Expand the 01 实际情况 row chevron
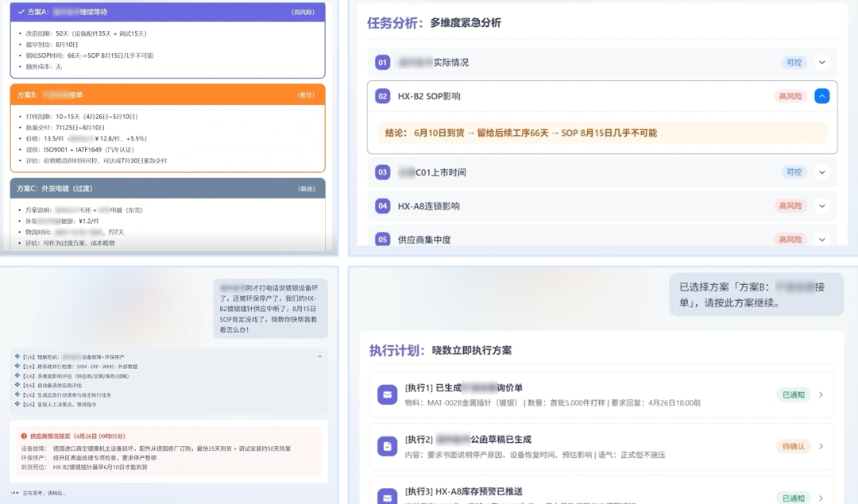This screenshot has height=504, width=858. [x=822, y=63]
